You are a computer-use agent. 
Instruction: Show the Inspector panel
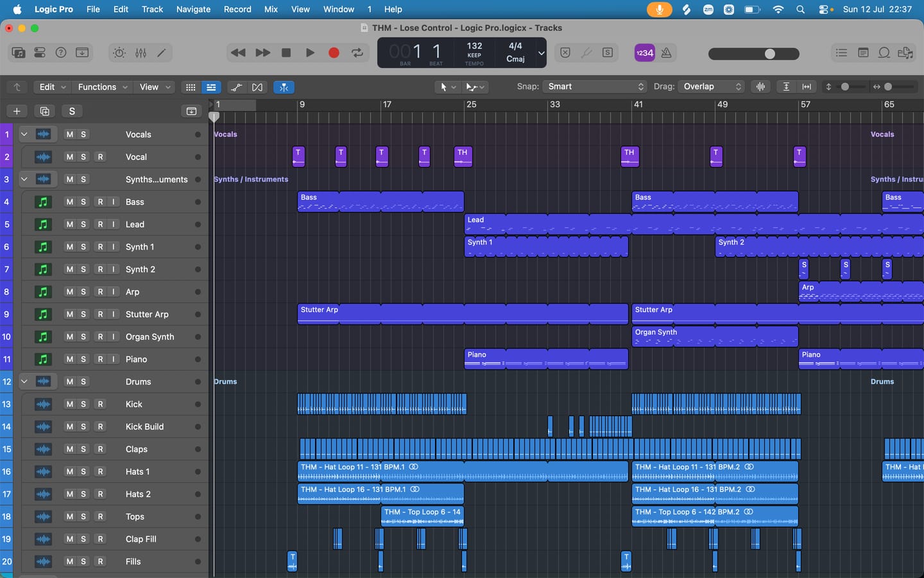(40, 53)
